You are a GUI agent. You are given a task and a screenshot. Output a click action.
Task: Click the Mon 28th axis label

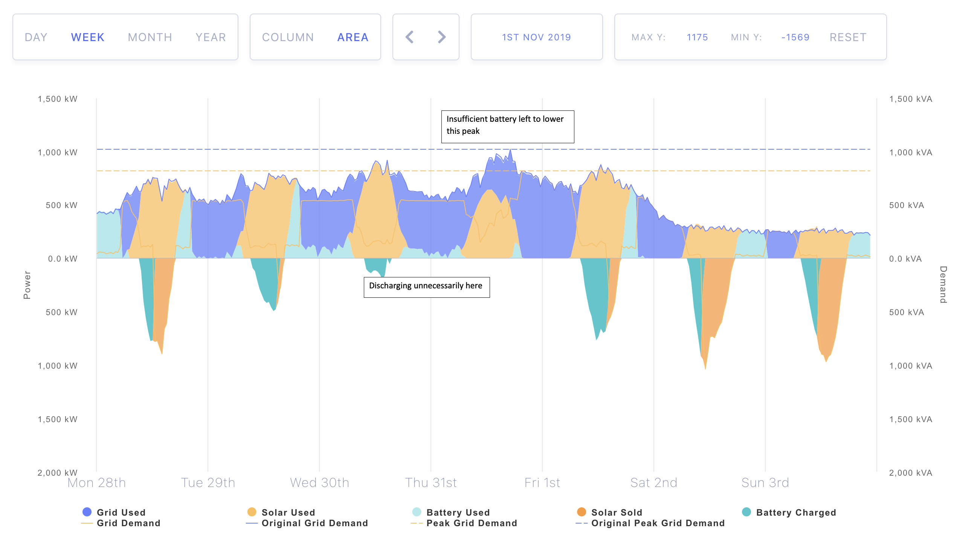[97, 482]
